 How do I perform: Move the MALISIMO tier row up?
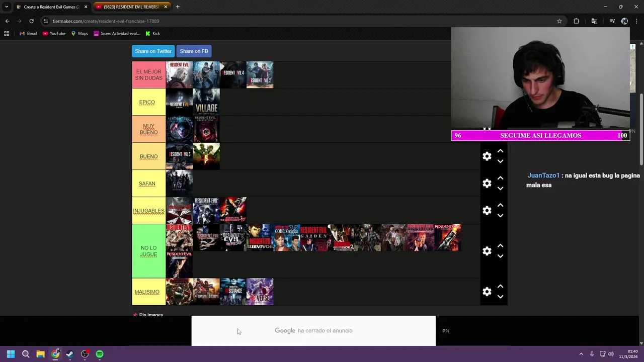point(500,286)
